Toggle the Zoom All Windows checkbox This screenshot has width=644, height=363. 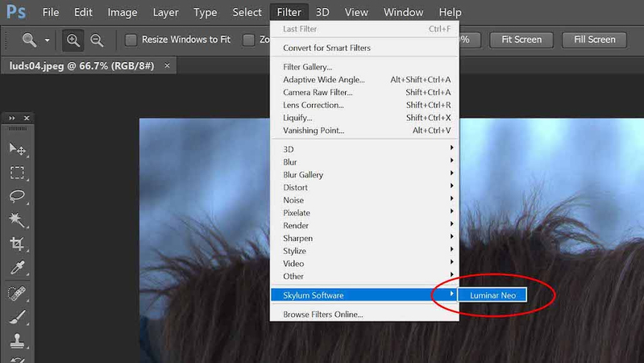pyautogui.click(x=248, y=40)
